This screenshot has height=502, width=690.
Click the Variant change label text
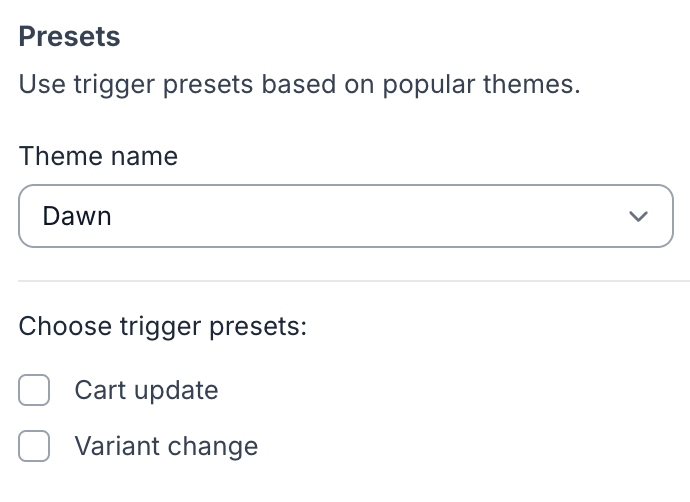[x=166, y=446]
